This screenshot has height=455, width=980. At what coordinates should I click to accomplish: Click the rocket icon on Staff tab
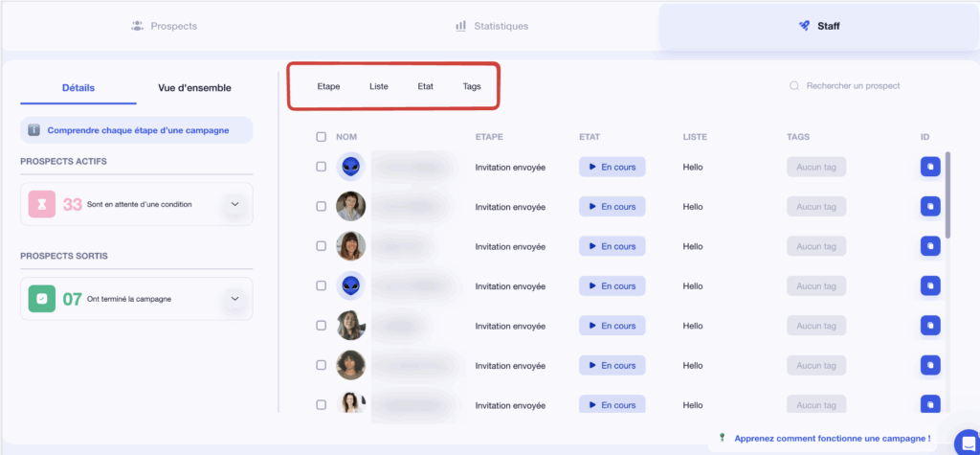pos(804,26)
